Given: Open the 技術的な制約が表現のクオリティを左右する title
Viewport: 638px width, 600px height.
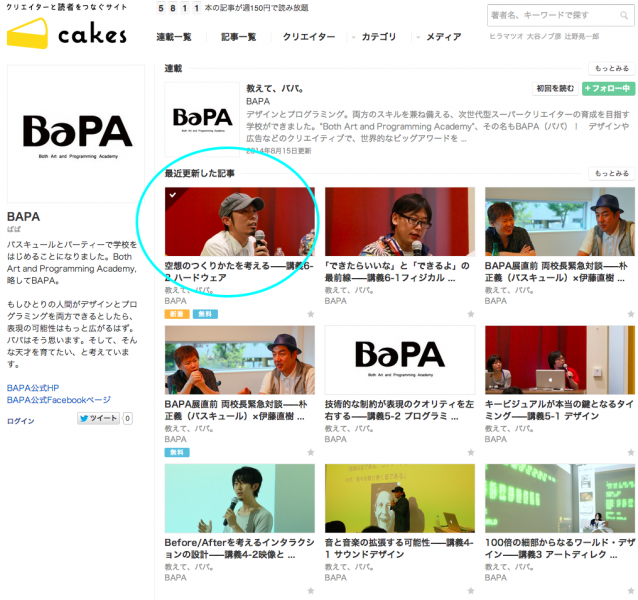Looking at the screenshot, I should 399,410.
